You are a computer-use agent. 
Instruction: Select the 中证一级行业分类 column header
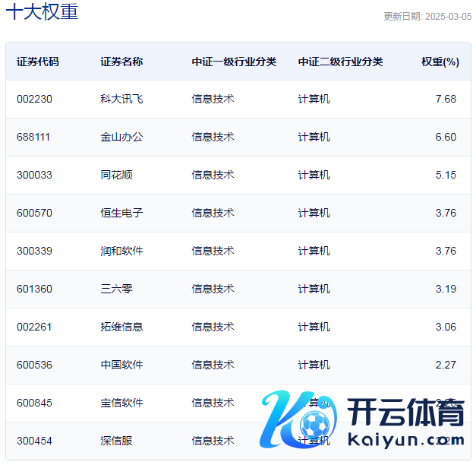[x=234, y=62]
